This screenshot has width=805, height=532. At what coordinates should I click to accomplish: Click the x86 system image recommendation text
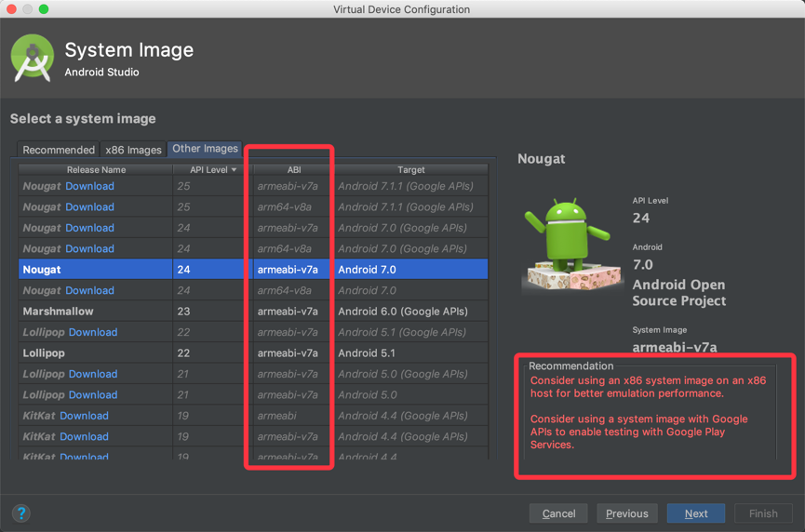[x=648, y=387]
